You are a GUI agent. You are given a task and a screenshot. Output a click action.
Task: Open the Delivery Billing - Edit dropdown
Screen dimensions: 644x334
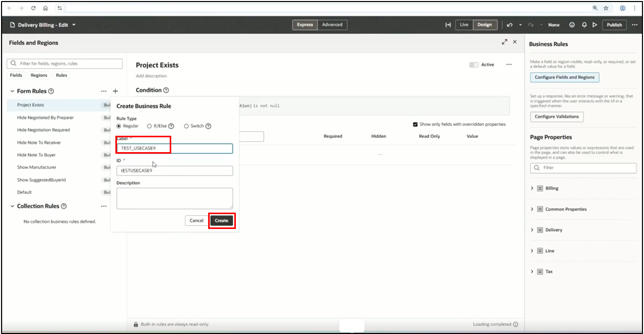click(74, 25)
